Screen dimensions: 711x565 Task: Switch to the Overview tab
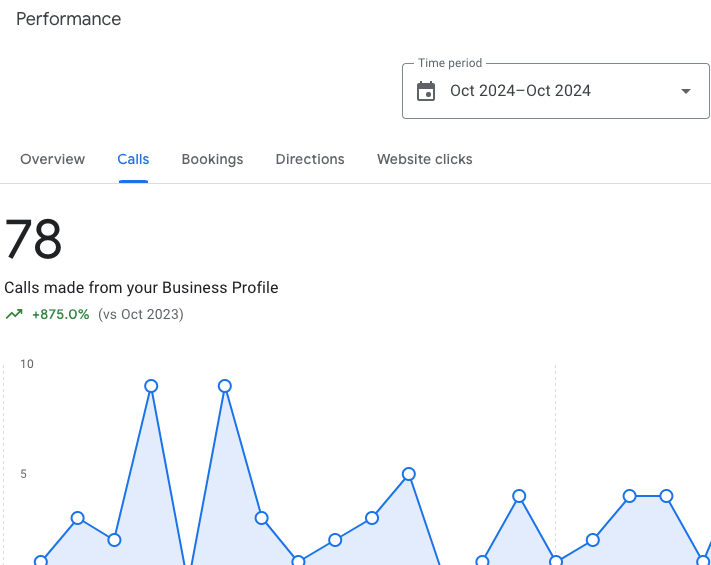[52, 159]
